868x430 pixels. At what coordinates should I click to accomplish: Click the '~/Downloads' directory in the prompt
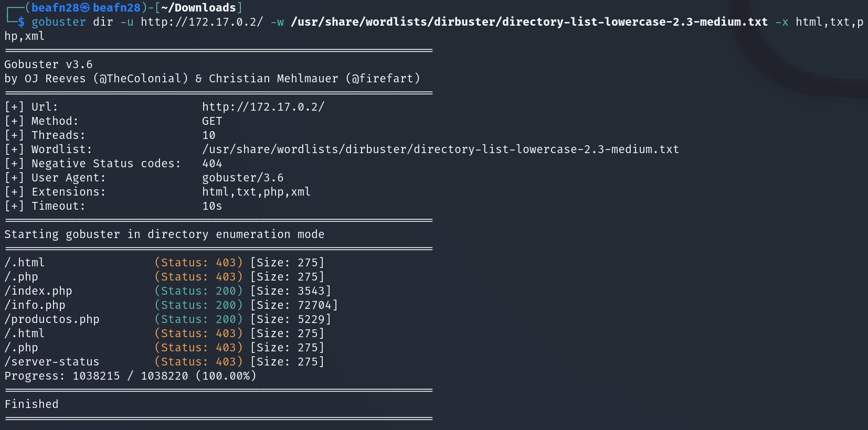click(198, 8)
